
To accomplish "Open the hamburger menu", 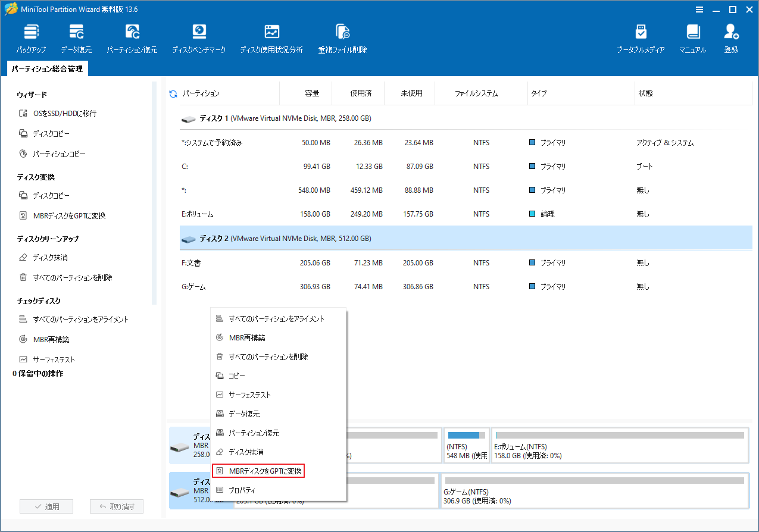I will tap(698, 9).
